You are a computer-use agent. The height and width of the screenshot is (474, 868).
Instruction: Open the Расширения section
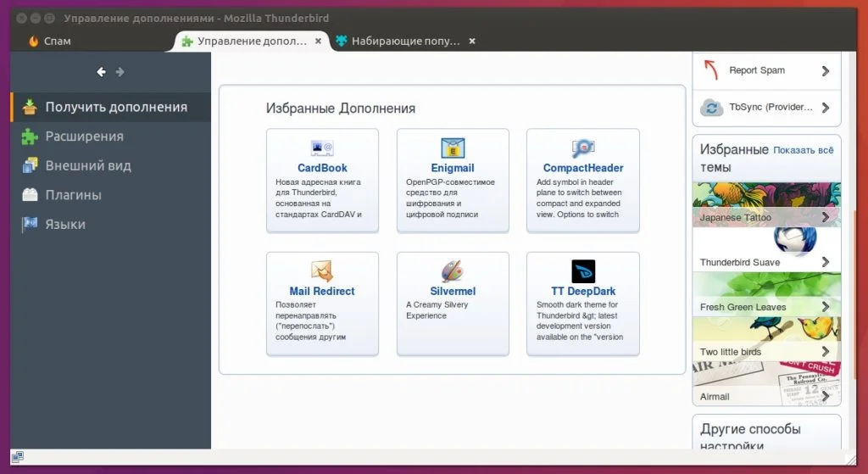click(84, 137)
